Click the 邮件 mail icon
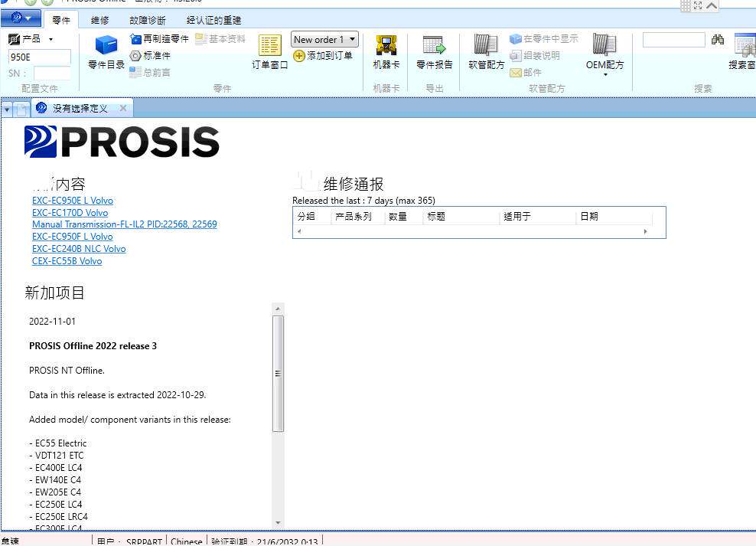Image resolution: width=756 pixels, height=546 pixels. [516, 72]
